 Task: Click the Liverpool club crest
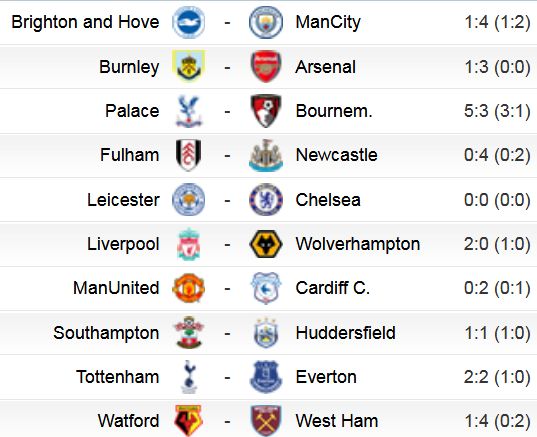point(189,244)
